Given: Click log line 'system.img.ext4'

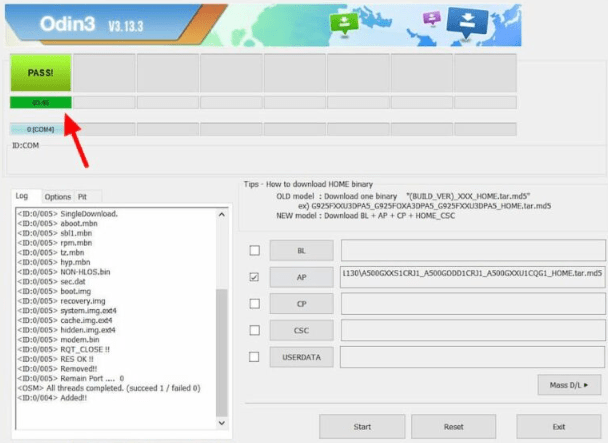Looking at the screenshot, I should click(x=67, y=311).
